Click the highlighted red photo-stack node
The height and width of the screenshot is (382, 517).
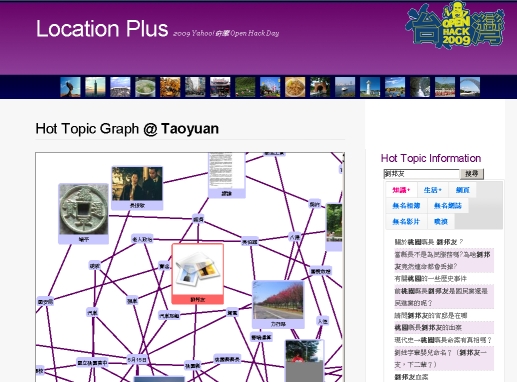198,273
